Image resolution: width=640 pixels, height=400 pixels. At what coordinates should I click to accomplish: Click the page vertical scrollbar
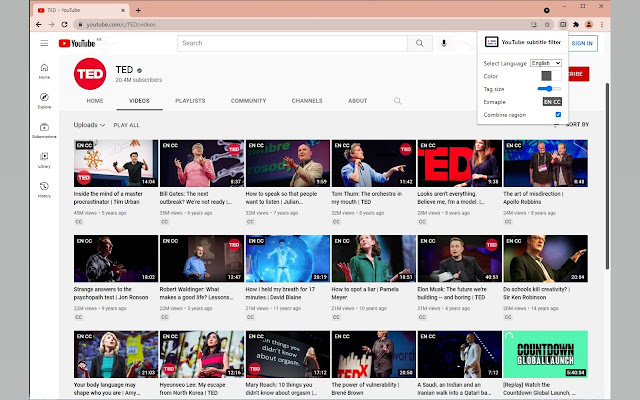pyautogui.click(x=607, y=176)
